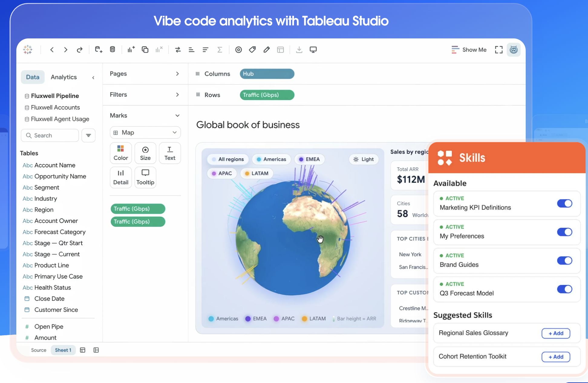This screenshot has width=588, height=383.
Task: Select the Sheet 1 tab
Action: (x=63, y=350)
